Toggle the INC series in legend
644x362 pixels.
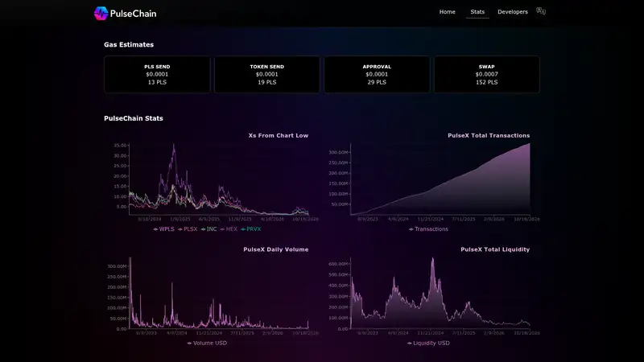pyautogui.click(x=209, y=229)
